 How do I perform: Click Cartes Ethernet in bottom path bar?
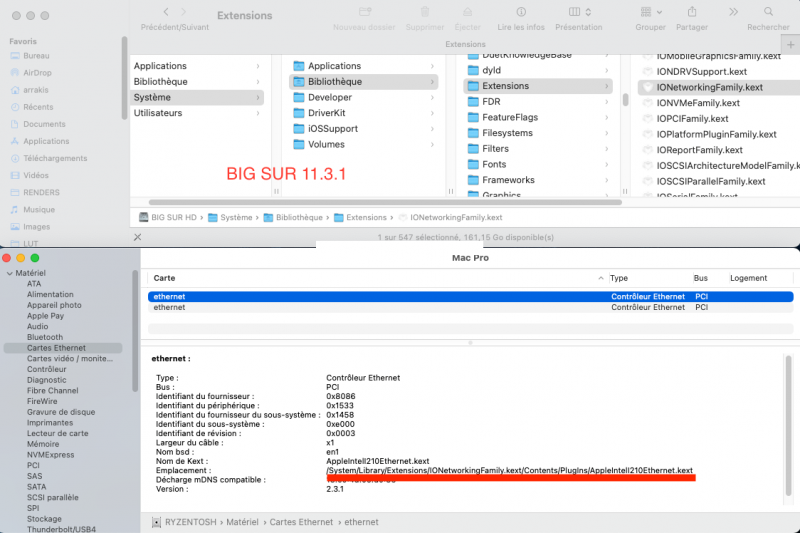click(x=301, y=522)
